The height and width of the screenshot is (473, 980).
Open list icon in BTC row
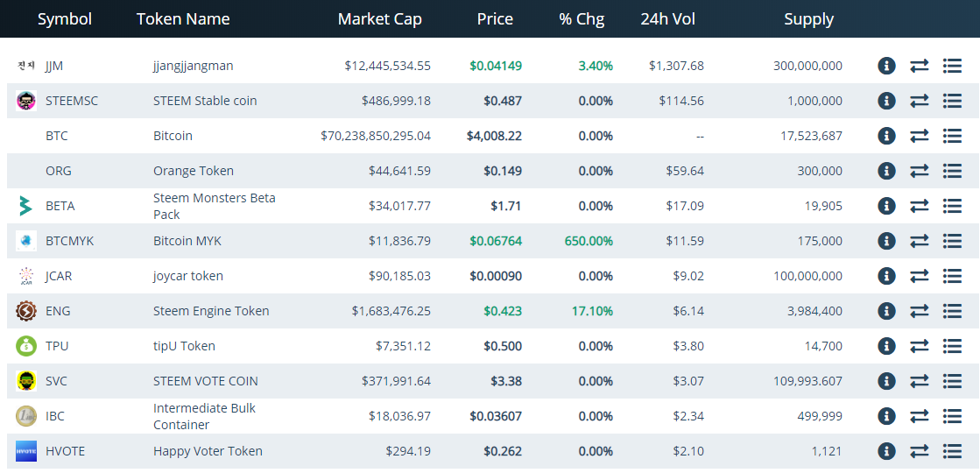pos(952,136)
